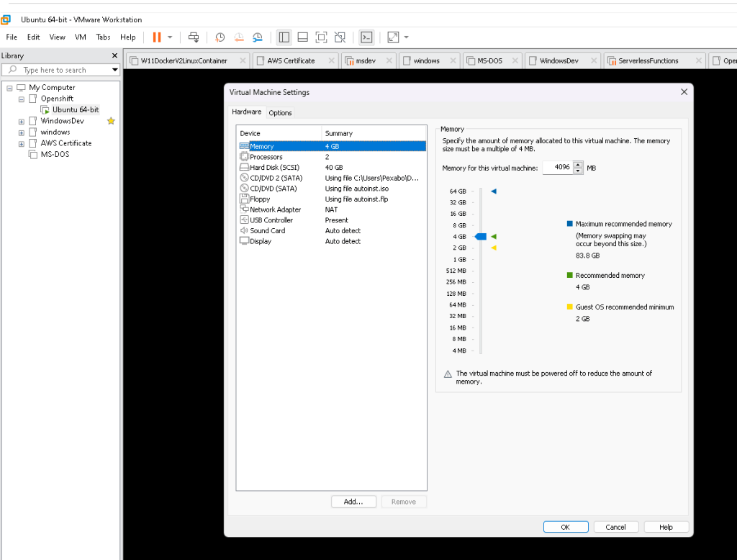Select the USB Controller device
This screenshot has height=560, width=737.
tap(333, 220)
